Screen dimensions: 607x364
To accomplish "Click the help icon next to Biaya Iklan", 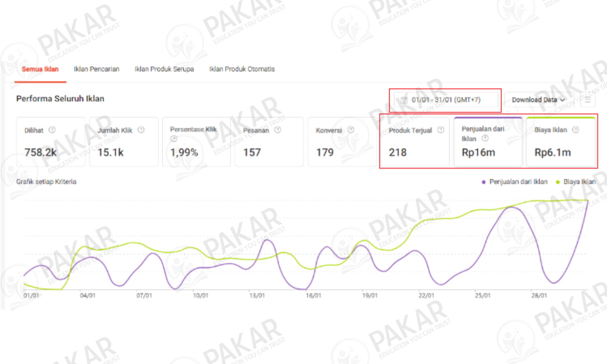I will click(x=575, y=130).
